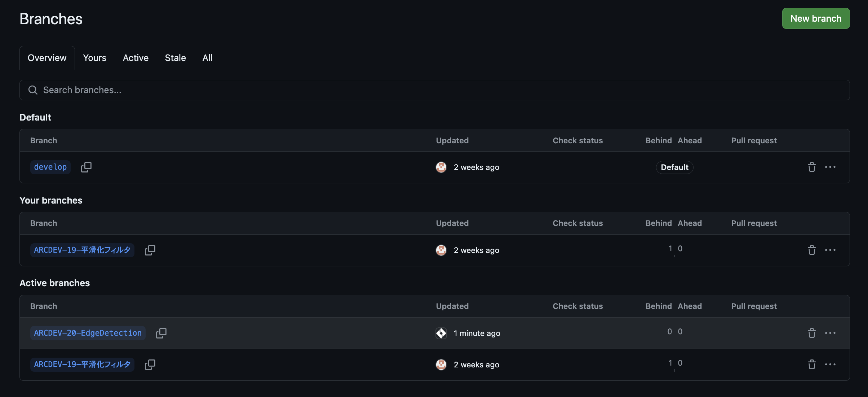Copy ARCDEV-19 branch name under Your branches
The image size is (868, 397).
pyautogui.click(x=150, y=250)
